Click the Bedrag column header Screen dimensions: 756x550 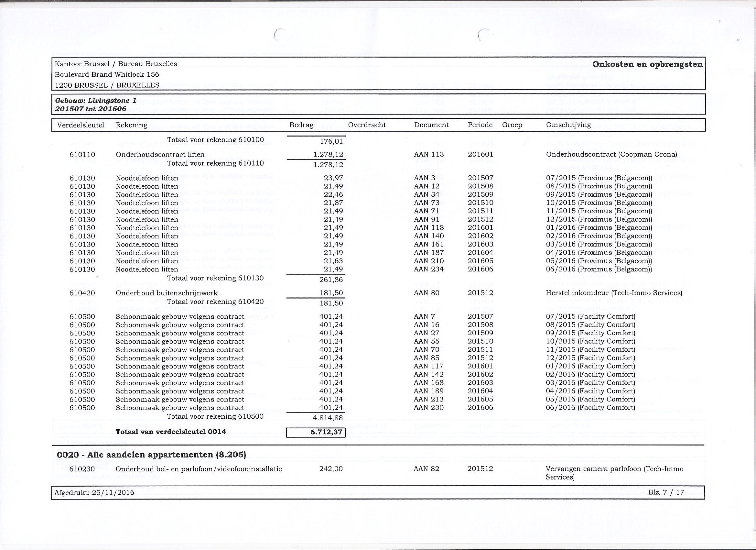point(301,125)
